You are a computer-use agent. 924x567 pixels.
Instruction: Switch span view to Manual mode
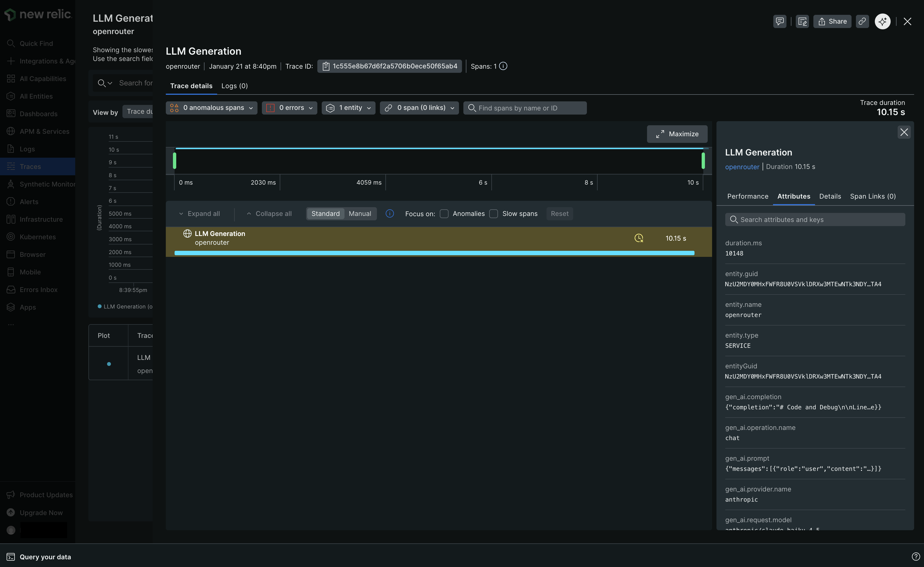[x=360, y=213]
